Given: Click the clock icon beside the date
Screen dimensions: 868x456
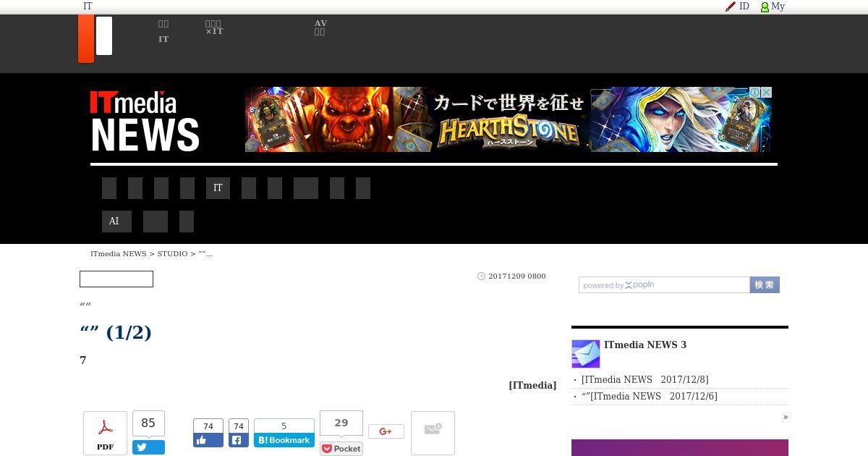Looking at the screenshot, I should pyautogui.click(x=481, y=276).
